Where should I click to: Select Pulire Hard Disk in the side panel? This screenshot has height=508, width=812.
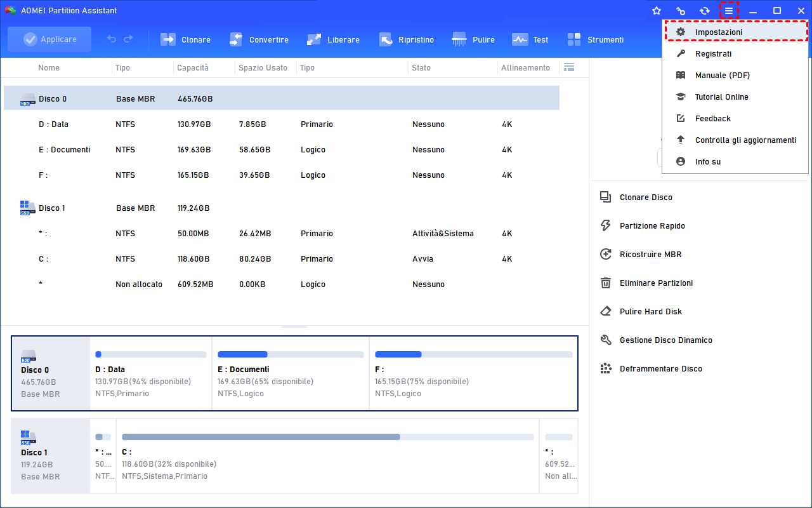coord(641,312)
